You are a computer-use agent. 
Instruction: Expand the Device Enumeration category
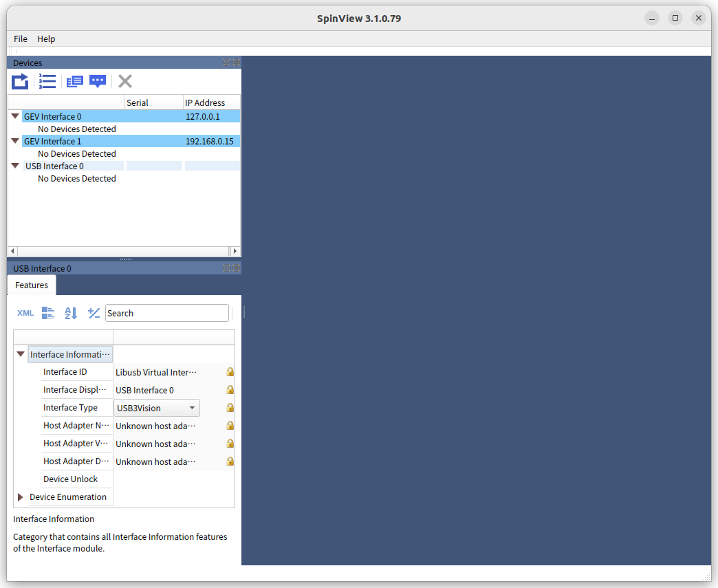coord(21,497)
